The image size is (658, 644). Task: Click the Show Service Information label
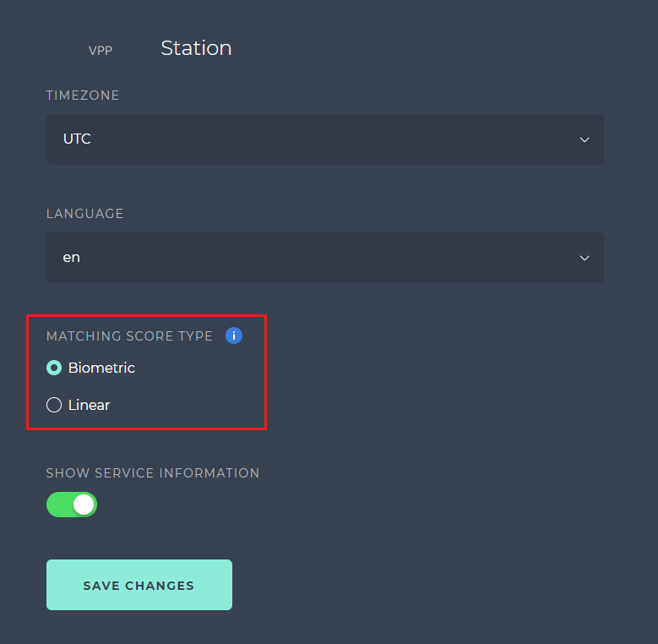tap(153, 473)
